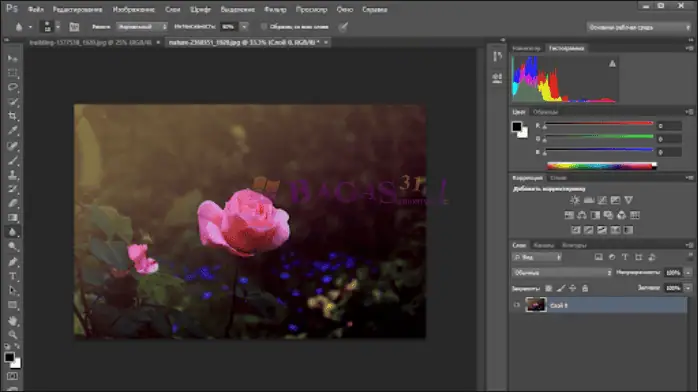Add an Exposure adjustment
The image size is (698, 392).
[615, 200]
